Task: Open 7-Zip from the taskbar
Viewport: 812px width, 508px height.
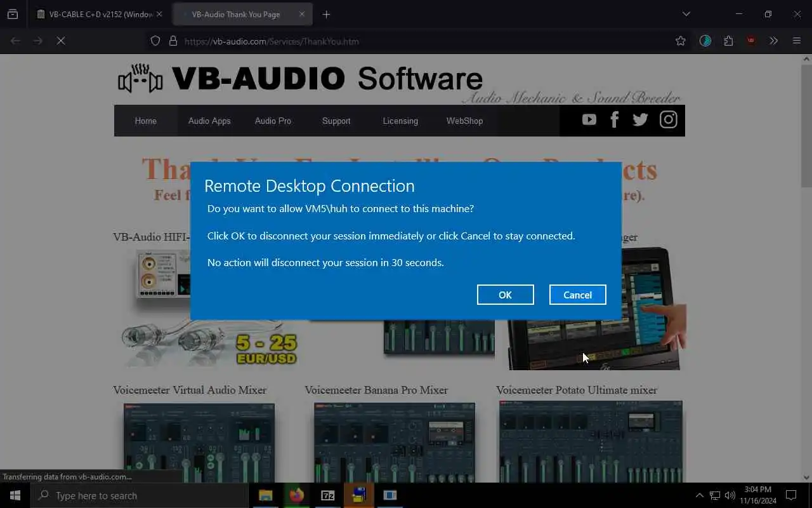Action: [x=327, y=495]
